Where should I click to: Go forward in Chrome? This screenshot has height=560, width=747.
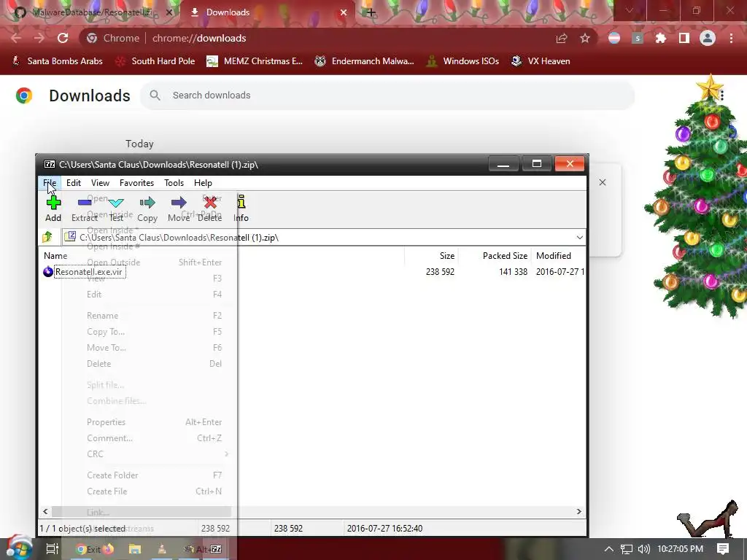pyautogui.click(x=39, y=38)
